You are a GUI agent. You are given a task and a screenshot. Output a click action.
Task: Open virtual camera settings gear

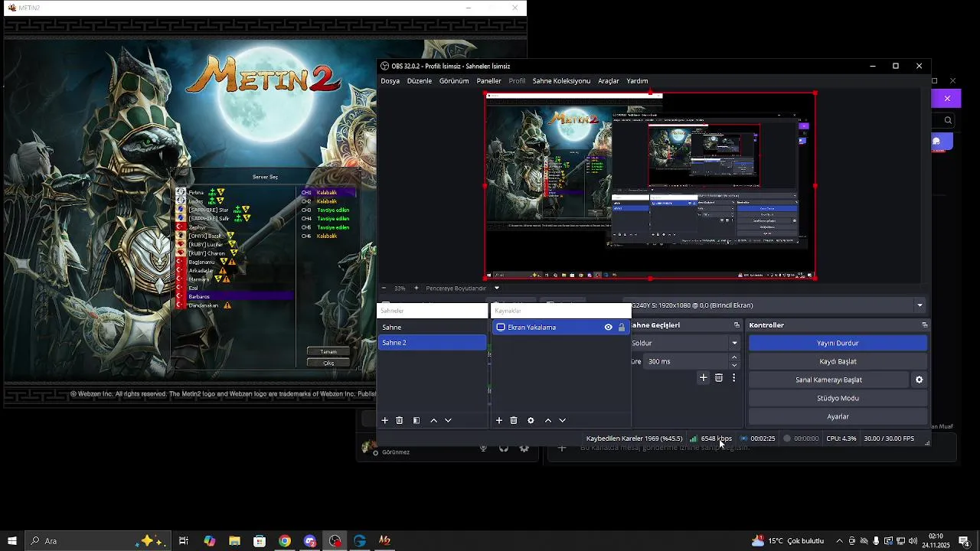click(920, 380)
